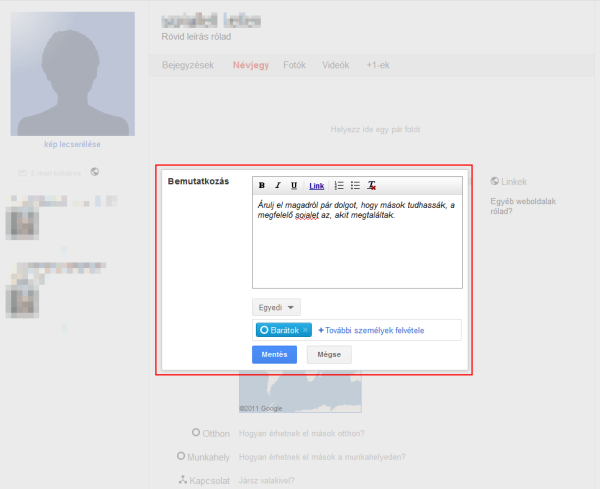Click the kép lecserélése link
Viewport: 600px width, 489px height.
(72, 144)
